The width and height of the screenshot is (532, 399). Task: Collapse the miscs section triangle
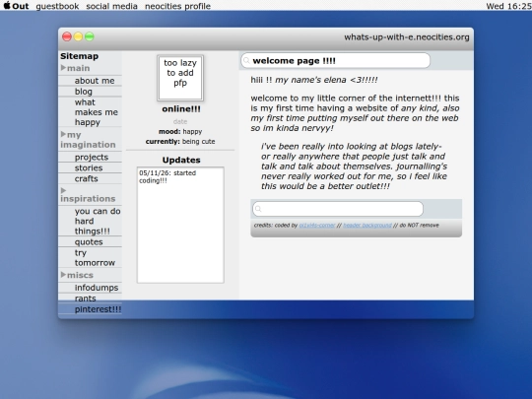click(x=63, y=275)
